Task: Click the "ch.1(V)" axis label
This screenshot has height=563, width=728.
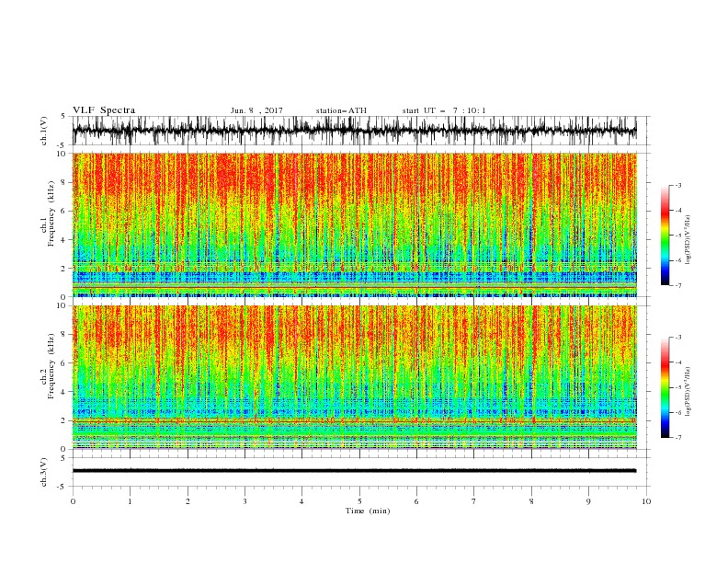Action: click(x=43, y=131)
